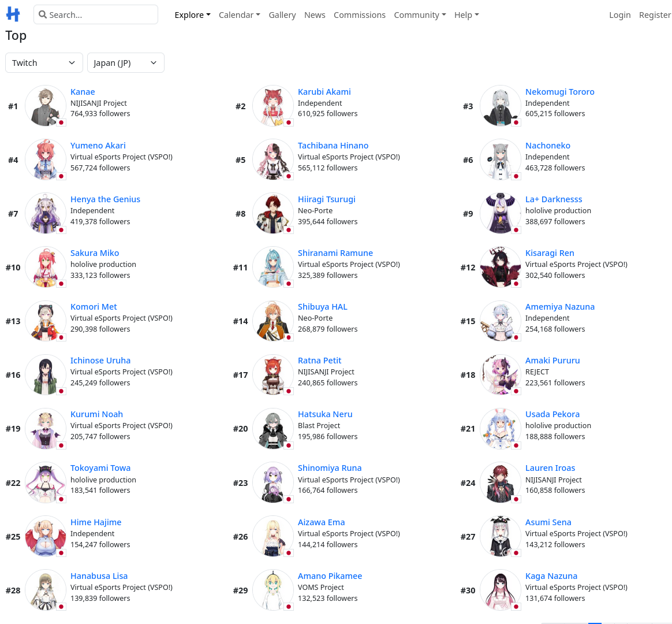
Task: Open Shibuya HAL's avatar image
Action: tap(273, 321)
